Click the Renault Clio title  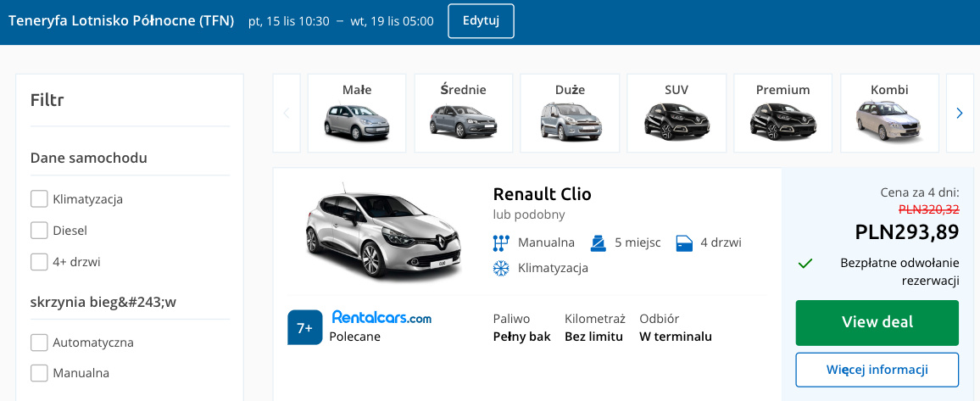click(x=542, y=193)
